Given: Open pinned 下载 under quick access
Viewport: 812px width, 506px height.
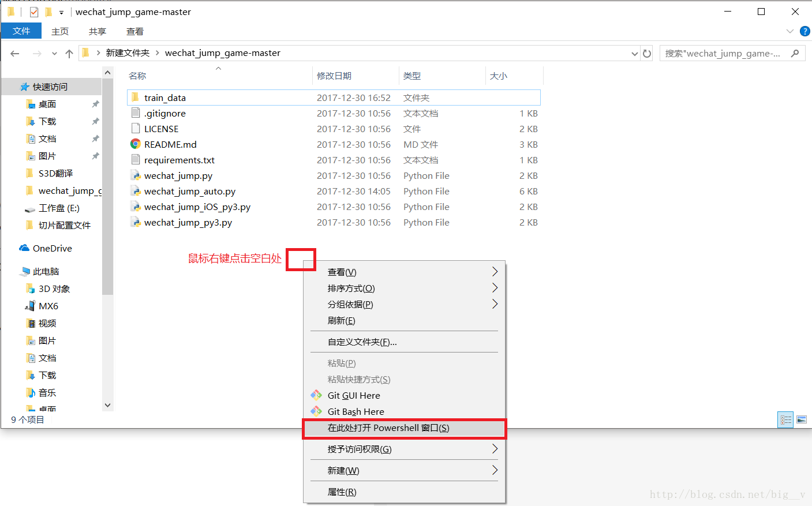Looking at the screenshot, I should point(47,121).
